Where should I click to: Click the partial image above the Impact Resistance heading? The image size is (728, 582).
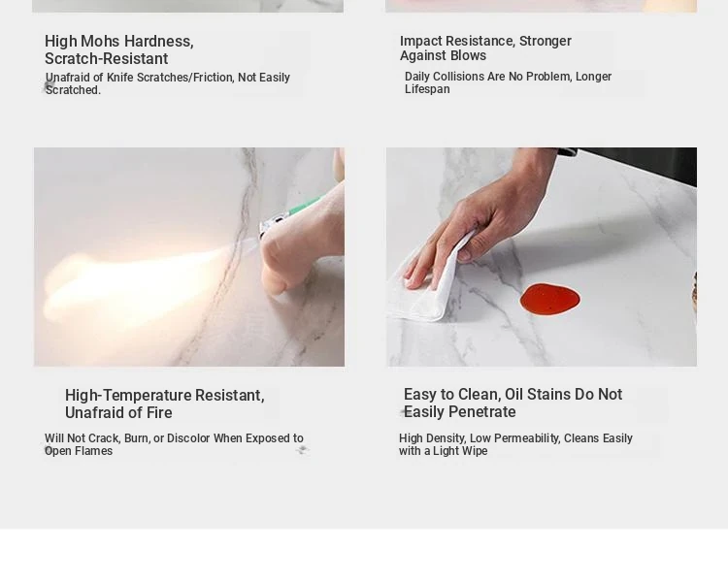click(x=541, y=6)
